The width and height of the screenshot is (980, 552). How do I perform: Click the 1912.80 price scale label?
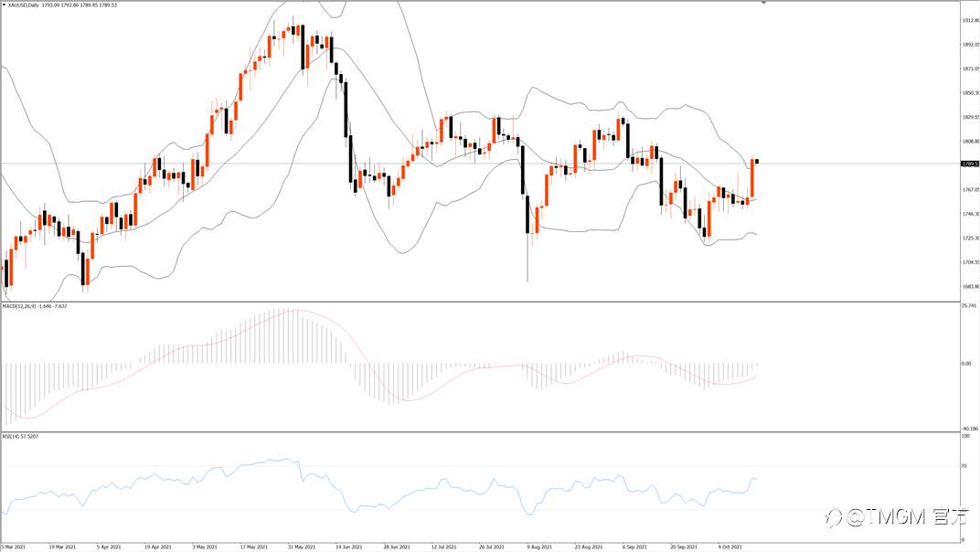point(971,21)
